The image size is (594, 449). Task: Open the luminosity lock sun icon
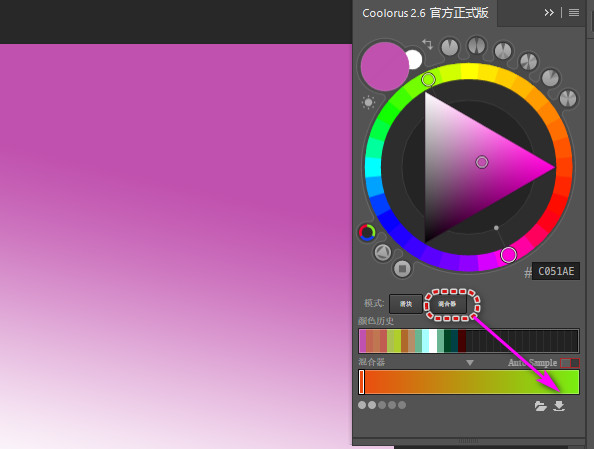(x=368, y=102)
